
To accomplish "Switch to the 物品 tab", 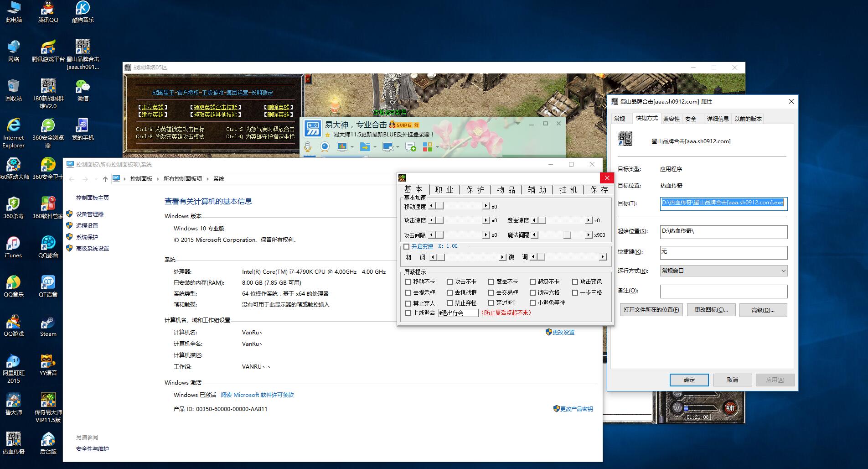I will pos(506,190).
